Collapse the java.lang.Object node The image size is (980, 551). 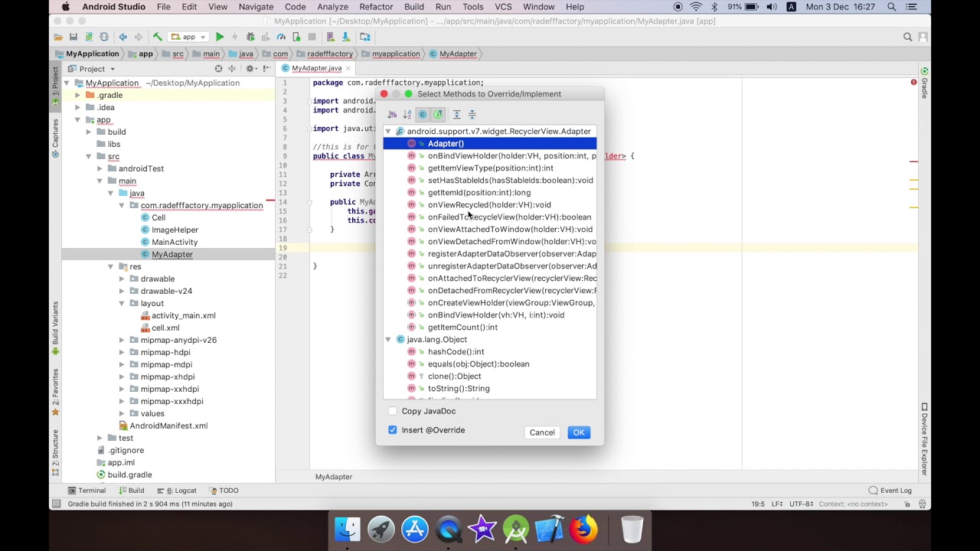[388, 340]
